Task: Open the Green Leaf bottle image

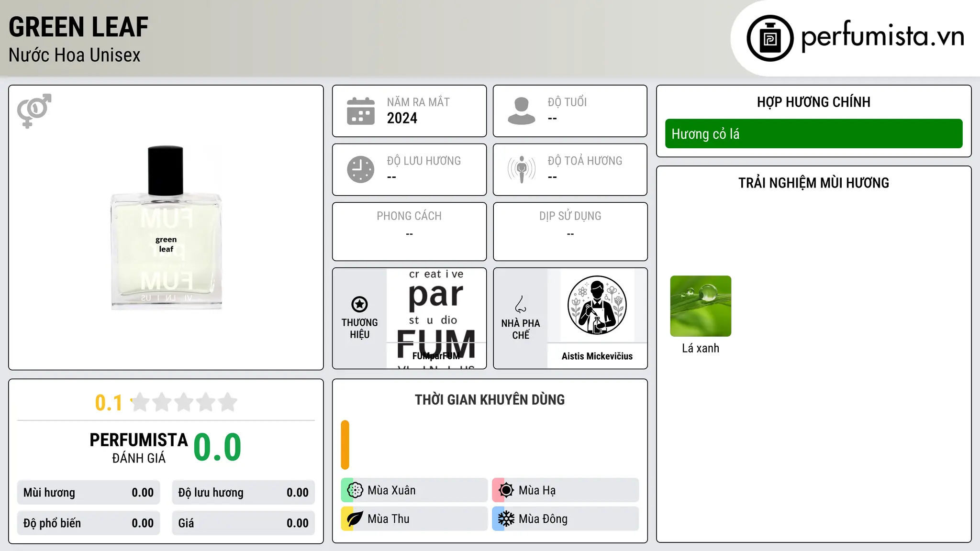Action: [166, 228]
